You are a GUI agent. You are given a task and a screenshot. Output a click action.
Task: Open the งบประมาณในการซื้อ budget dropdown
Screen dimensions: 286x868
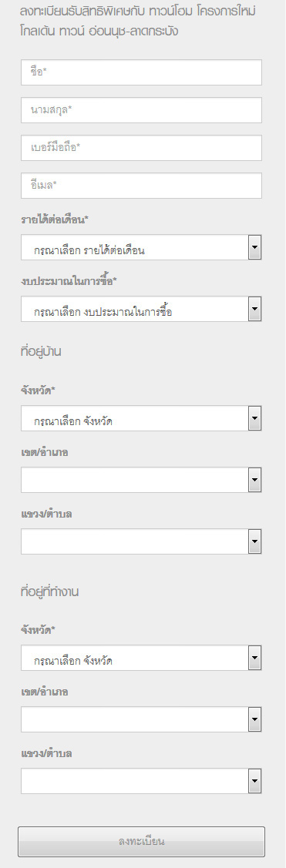coord(141,309)
